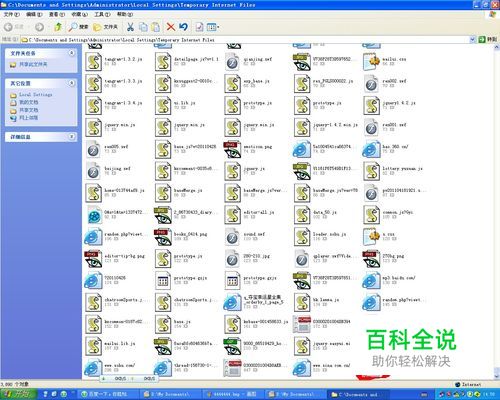Click the red X Delete icon

tap(171, 27)
